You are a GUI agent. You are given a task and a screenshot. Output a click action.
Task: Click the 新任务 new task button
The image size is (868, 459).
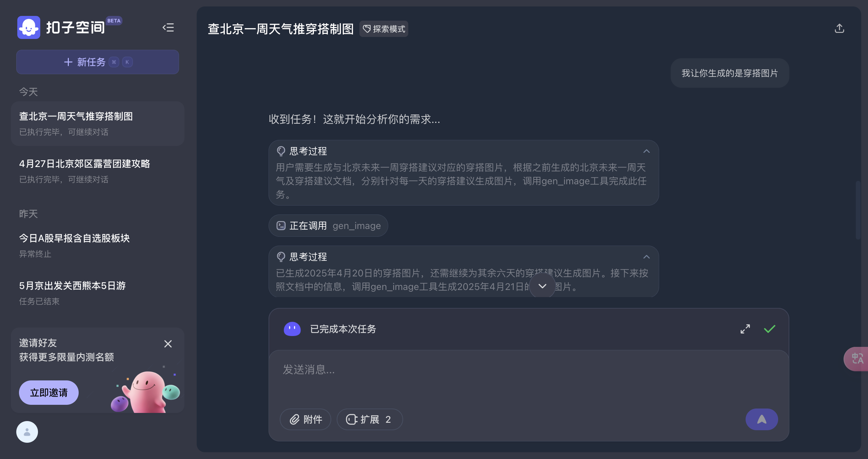[x=98, y=62]
